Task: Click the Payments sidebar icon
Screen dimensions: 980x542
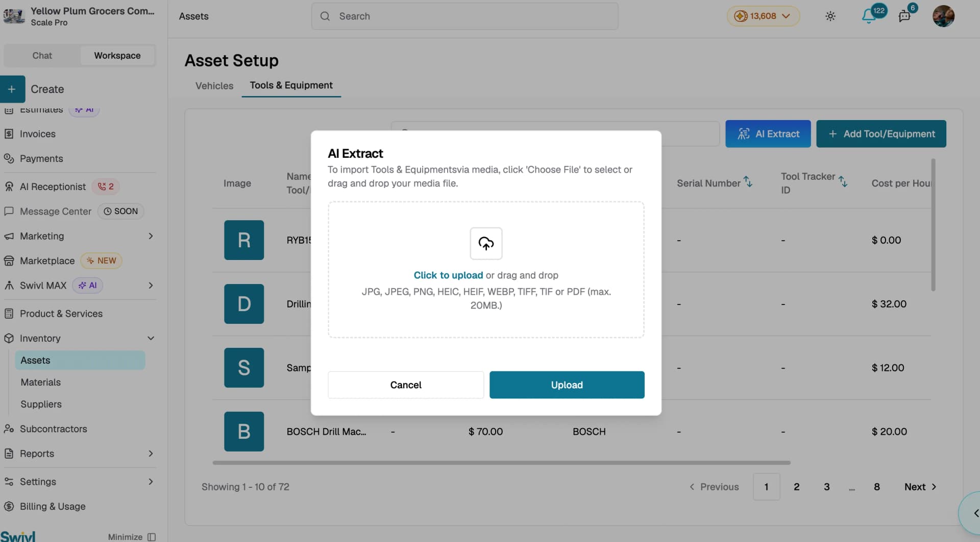Action: pos(9,158)
